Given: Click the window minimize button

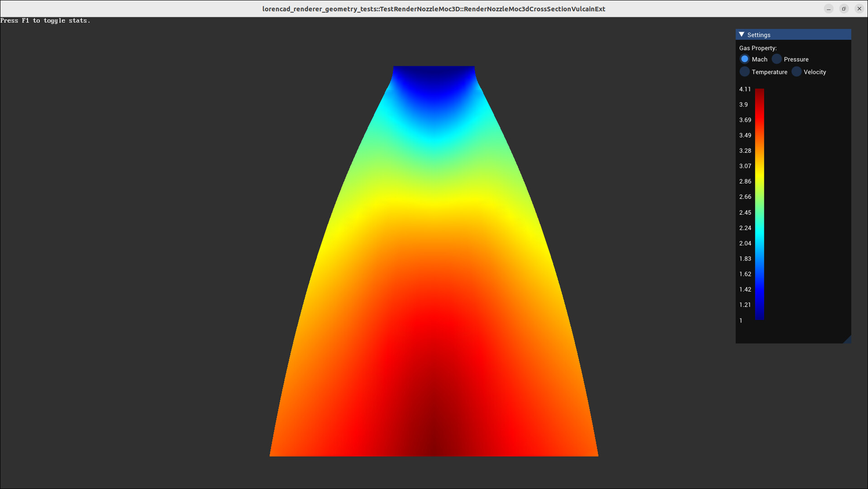Looking at the screenshot, I should 828,9.
